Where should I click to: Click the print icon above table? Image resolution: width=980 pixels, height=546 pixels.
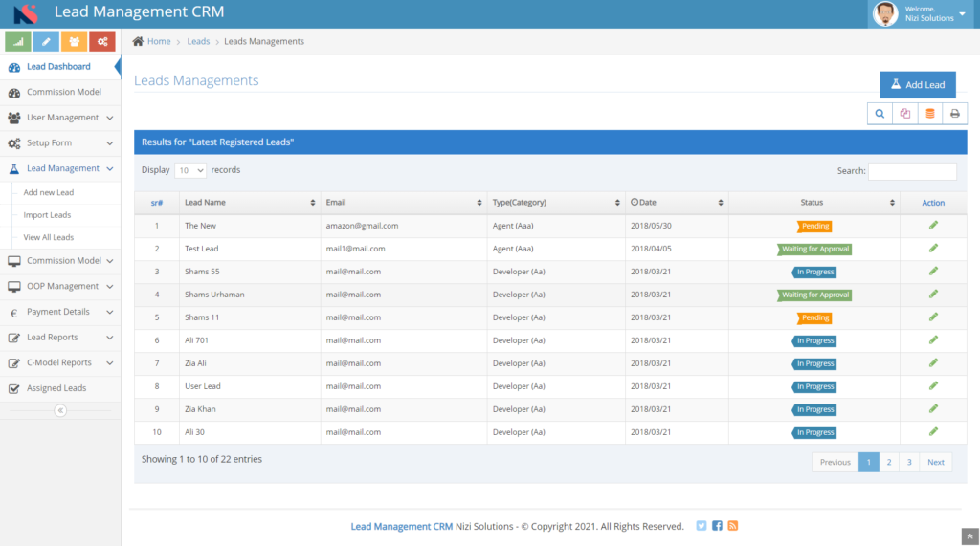point(954,114)
